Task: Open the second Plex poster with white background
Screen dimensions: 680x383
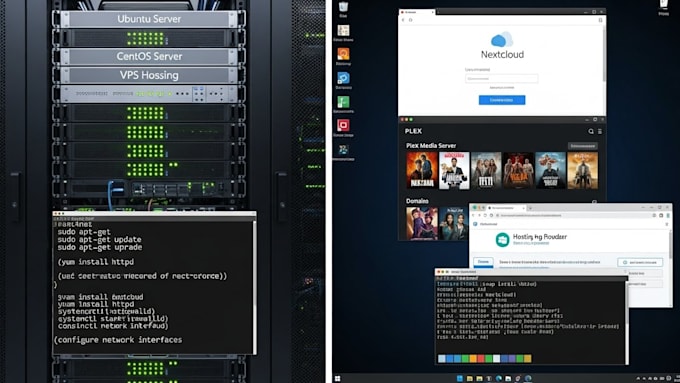Action: pyautogui.click(x=454, y=170)
